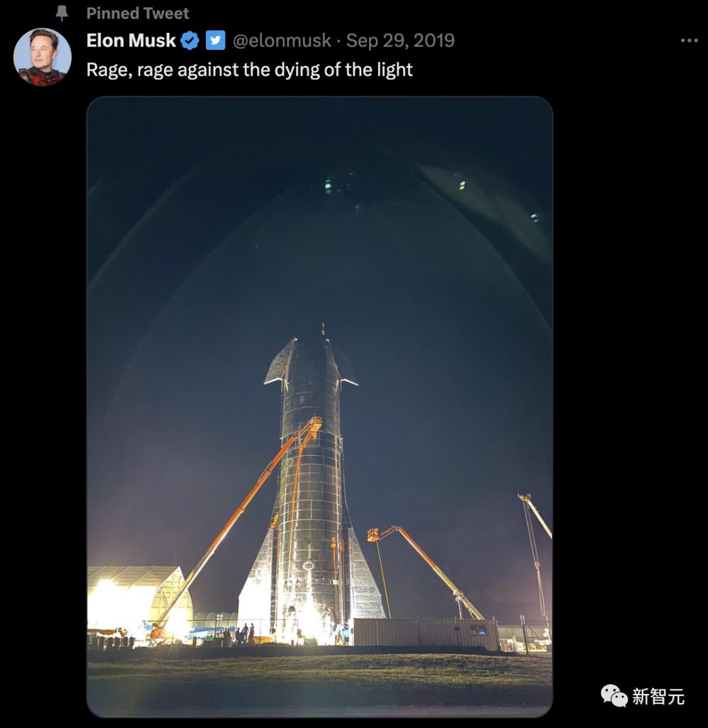708x728 pixels.
Task: Click the blue verified checkmark badge
Action: (x=189, y=41)
